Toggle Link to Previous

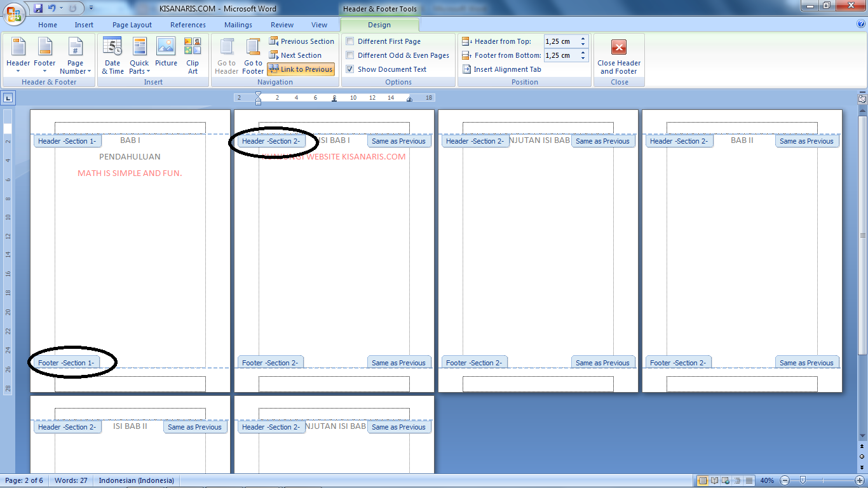301,69
